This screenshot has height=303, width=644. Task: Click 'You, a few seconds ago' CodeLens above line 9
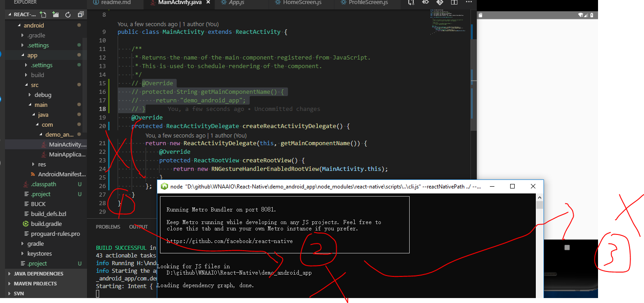pyautogui.click(x=147, y=23)
